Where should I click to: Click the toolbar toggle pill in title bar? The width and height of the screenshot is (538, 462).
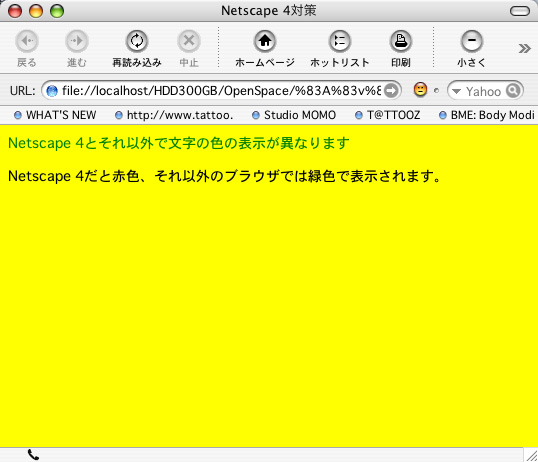click(x=520, y=11)
